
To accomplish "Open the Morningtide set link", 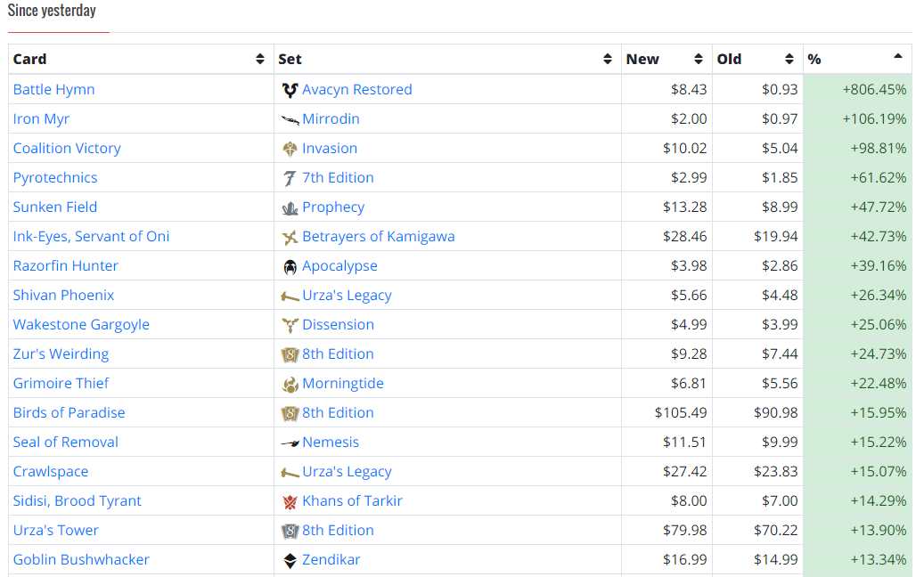I will pyautogui.click(x=343, y=384).
